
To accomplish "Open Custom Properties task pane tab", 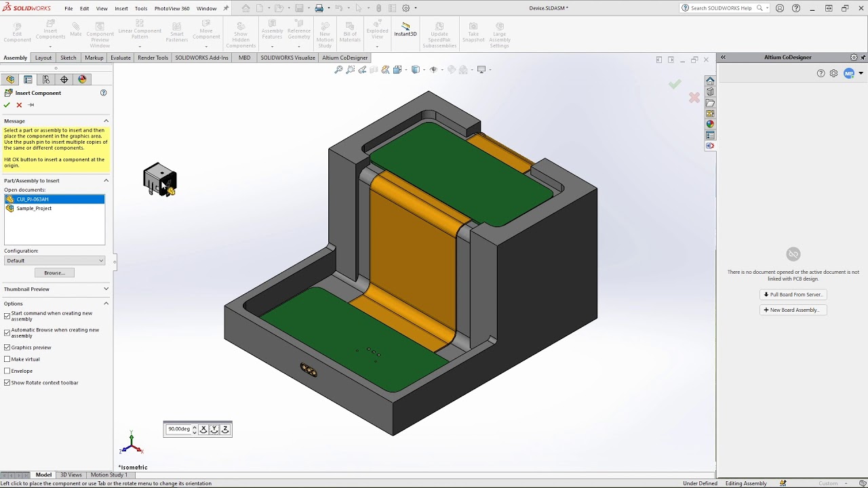I will (x=710, y=135).
